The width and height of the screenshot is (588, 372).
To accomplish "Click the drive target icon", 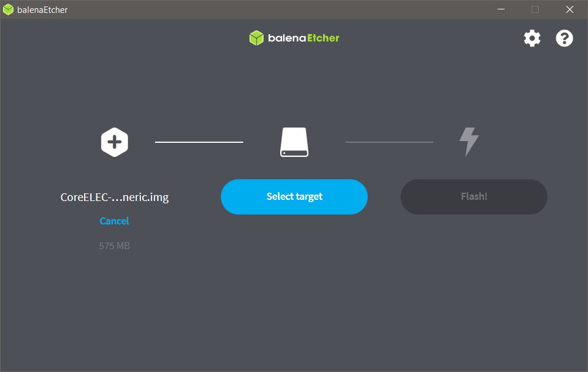I will click(x=294, y=142).
